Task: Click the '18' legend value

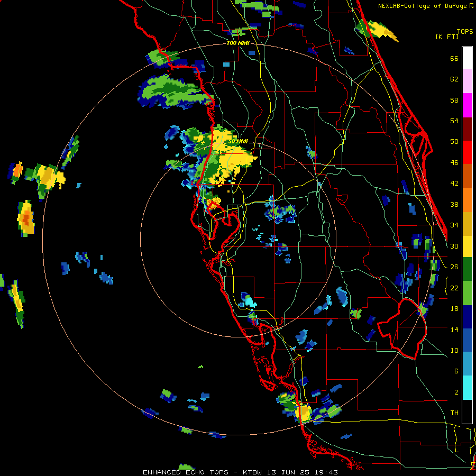Action: coord(454,309)
